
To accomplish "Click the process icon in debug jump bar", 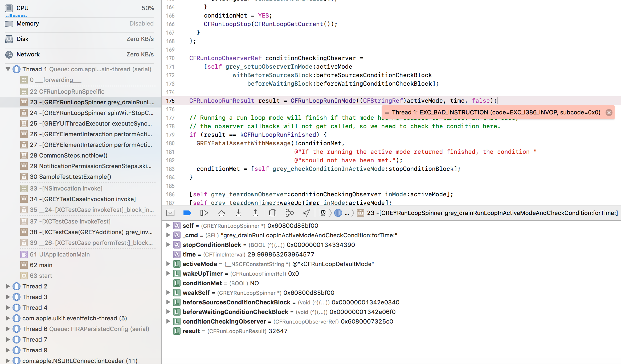I will pos(323,213).
